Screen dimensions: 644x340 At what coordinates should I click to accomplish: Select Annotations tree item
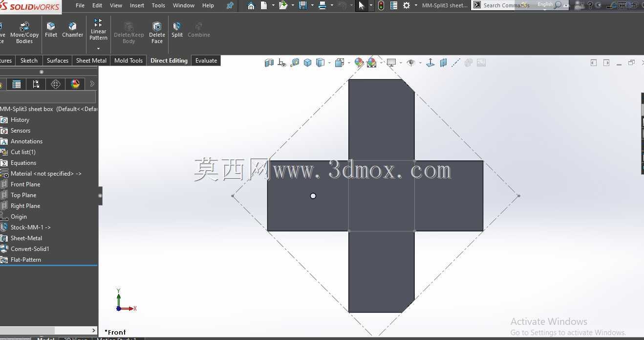[x=26, y=141]
